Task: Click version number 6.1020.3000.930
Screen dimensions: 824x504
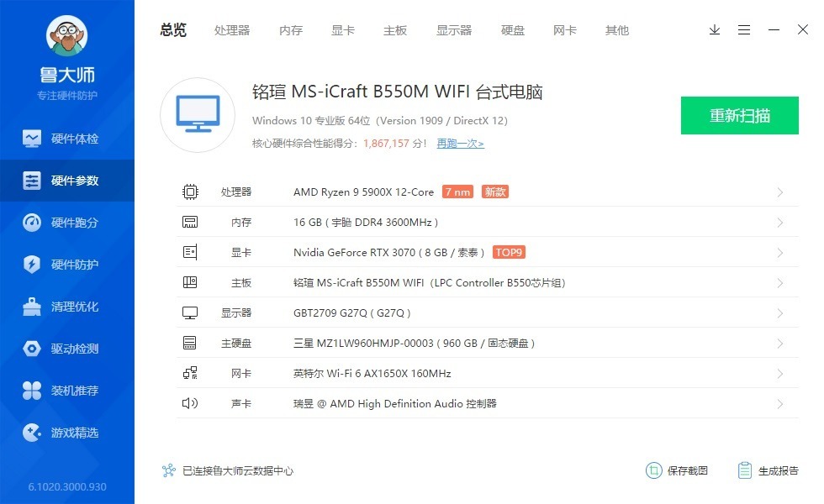Action: pyautogui.click(x=67, y=487)
